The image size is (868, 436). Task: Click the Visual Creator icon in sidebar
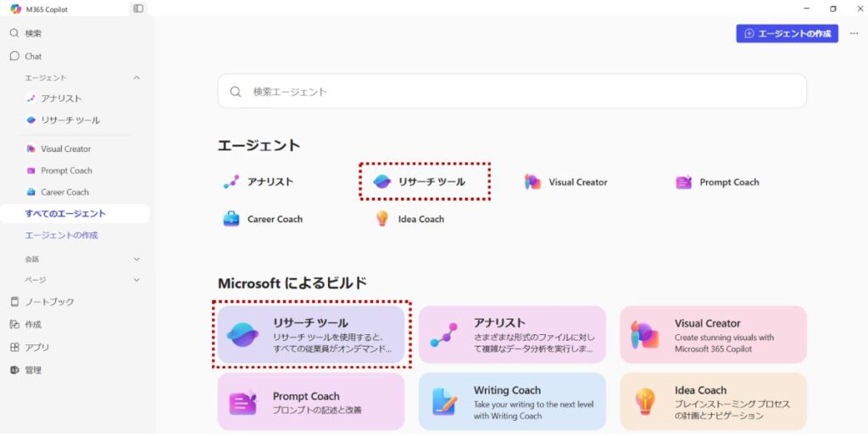[x=31, y=149]
